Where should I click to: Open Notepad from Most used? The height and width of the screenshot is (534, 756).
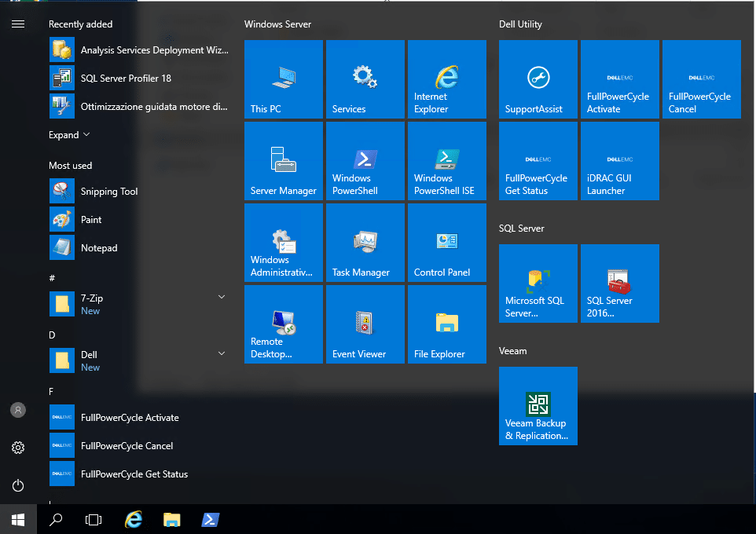139,247
